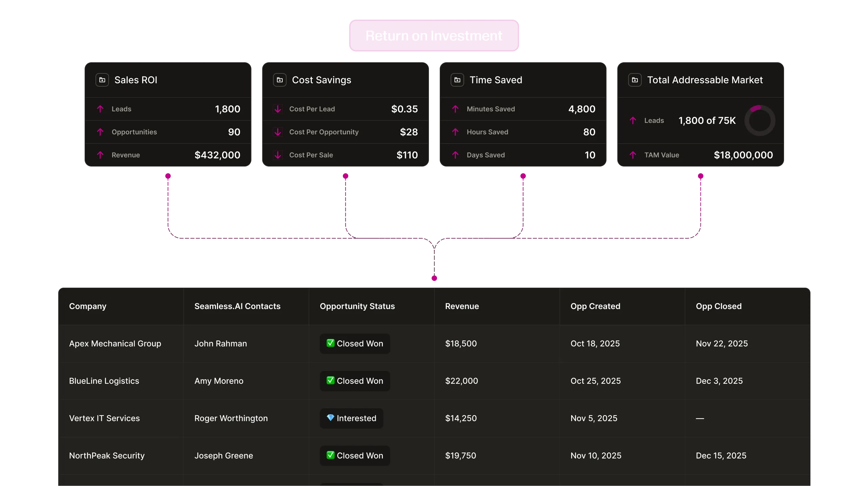The height and width of the screenshot is (486, 868).
Task: Click the up arrow beside Leads metric
Action: (x=100, y=109)
